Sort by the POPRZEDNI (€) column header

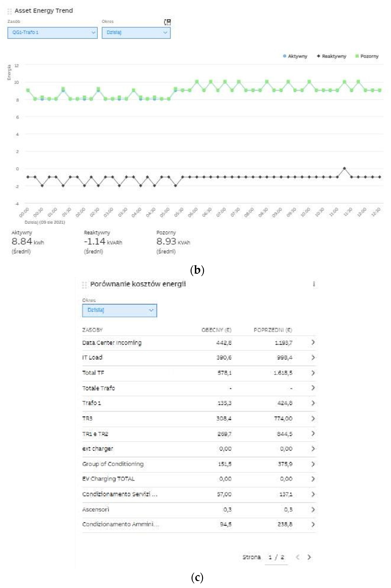[x=273, y=330]
